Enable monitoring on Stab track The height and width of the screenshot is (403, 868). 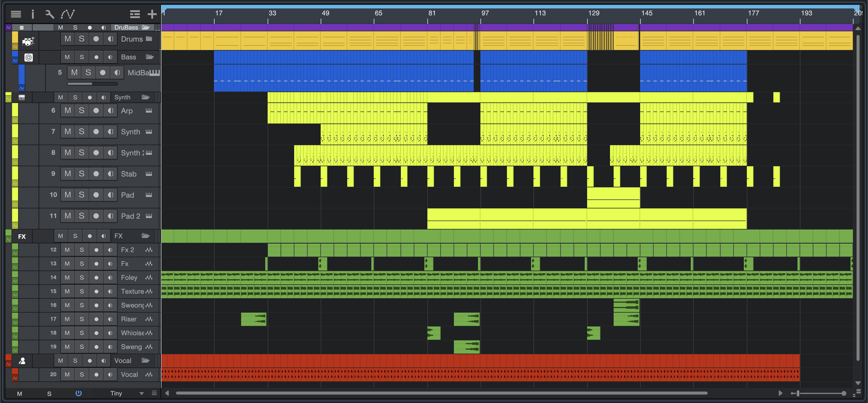point(110,174)
